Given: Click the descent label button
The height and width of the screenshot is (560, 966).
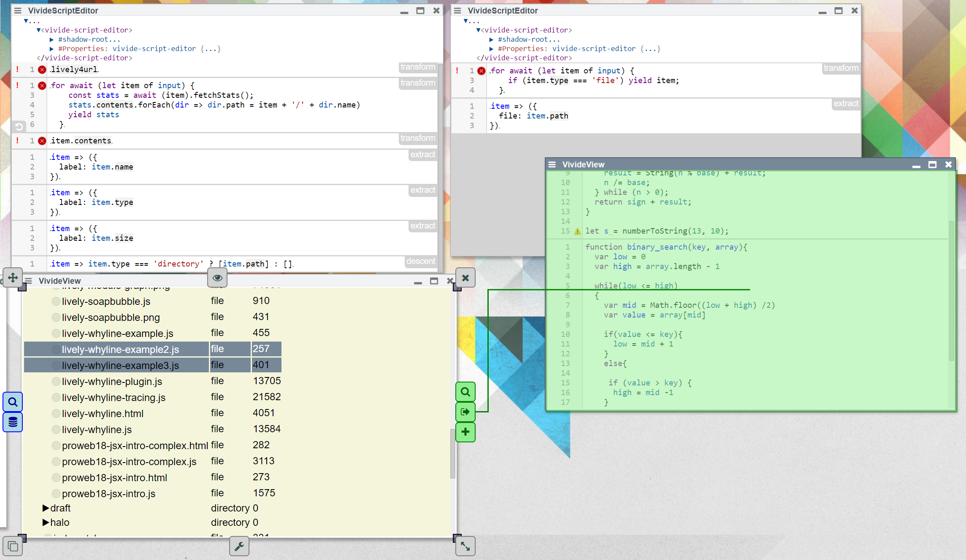Looking at the screenshot, I should [420, 261].
